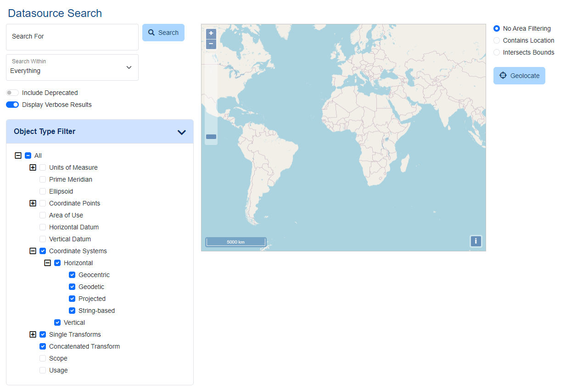Viewport: 588px width, 389px height.
Task: Click the Search magnifier button
Action: pyautogui.click(x=163, y=33)
